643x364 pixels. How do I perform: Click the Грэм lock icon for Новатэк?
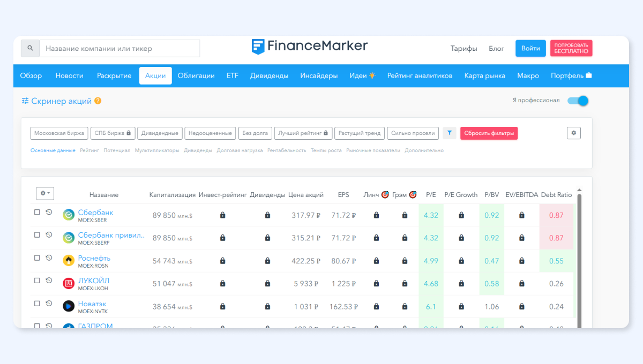405,307
